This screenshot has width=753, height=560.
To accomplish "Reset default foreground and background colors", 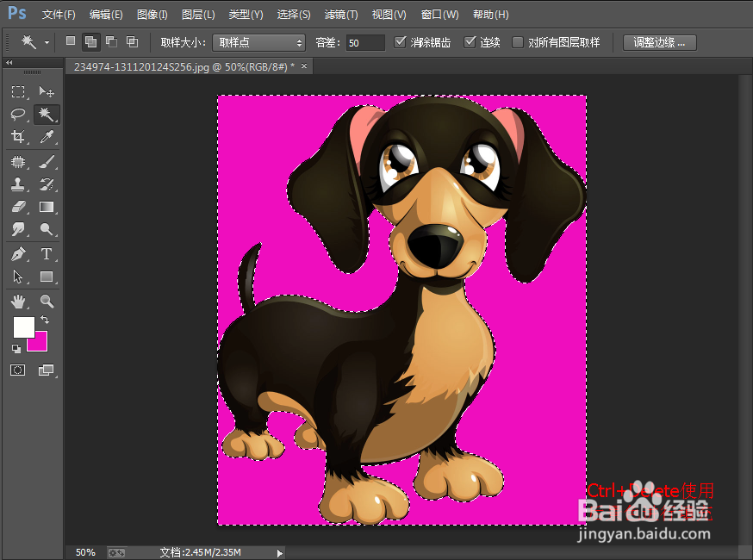I will (16, 349).
